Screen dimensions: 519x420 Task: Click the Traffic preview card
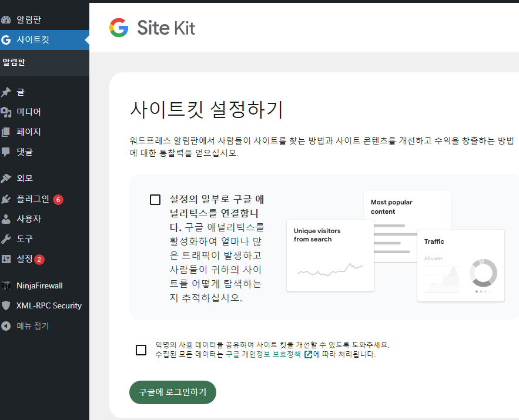pos(460,266)
